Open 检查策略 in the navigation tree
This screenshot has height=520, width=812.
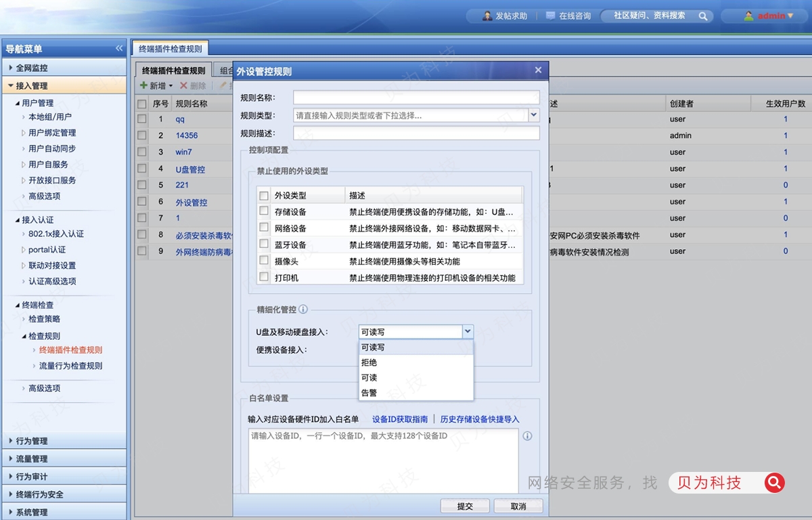[x=44, y=319]
